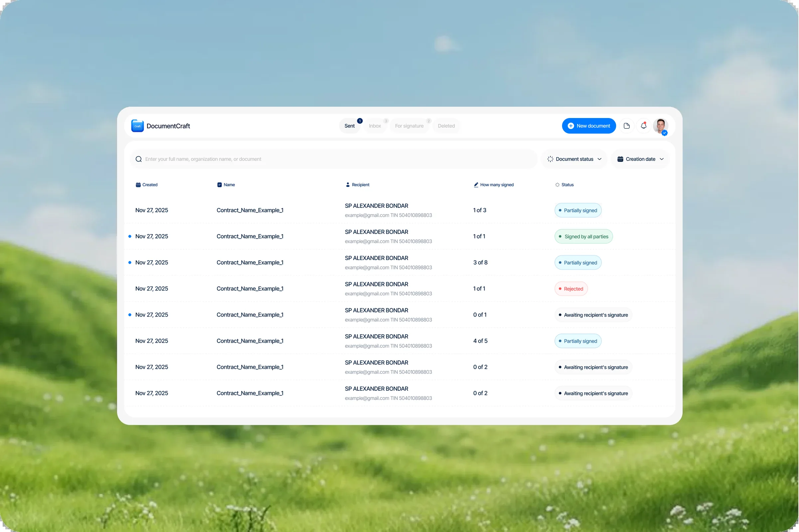Click the How many signed pen icon
The height and width of the screenshot is (532, 799).
(476, 185)
